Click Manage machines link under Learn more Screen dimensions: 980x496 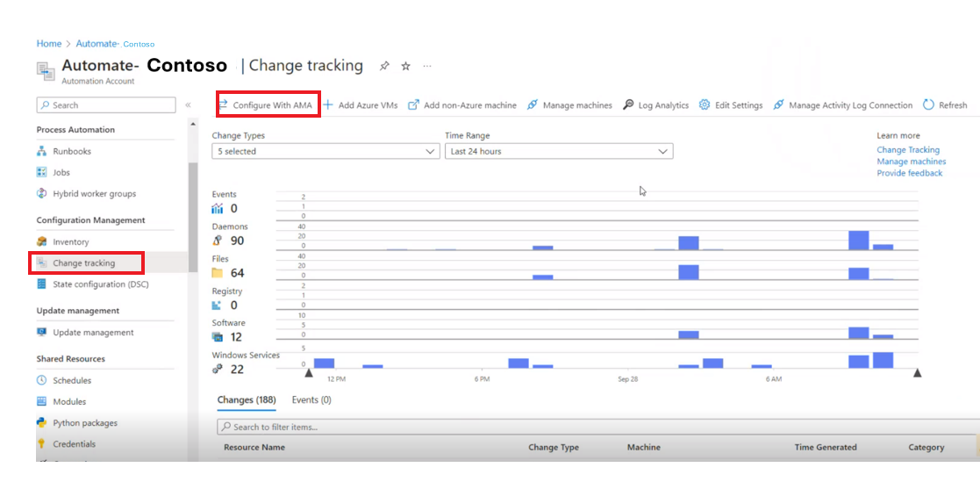(x=911, y=162)
